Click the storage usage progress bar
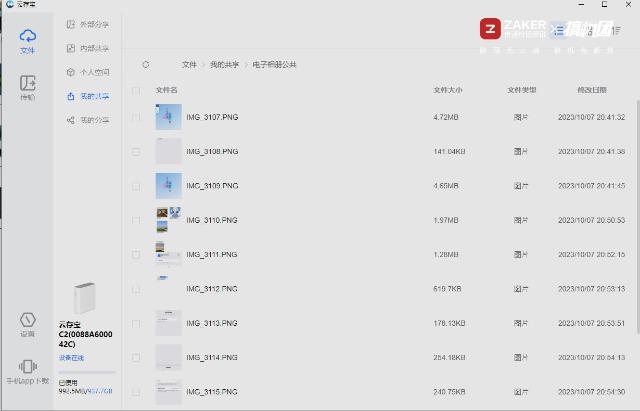 click(86, 373)
